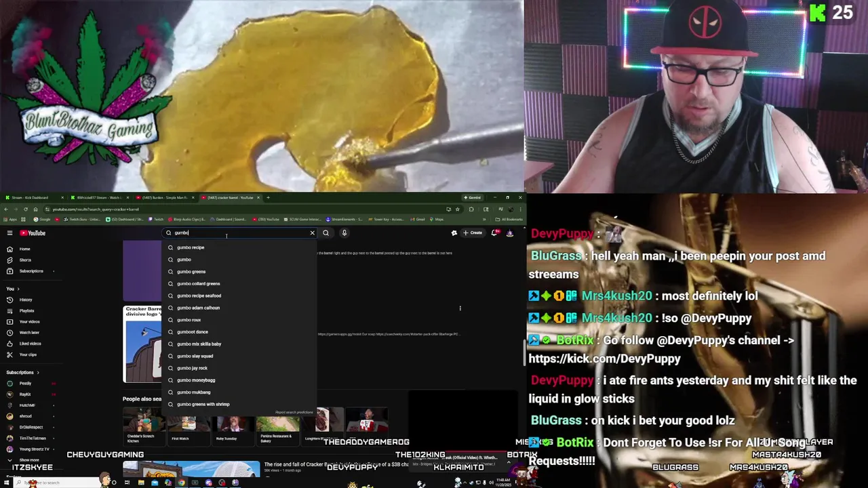
Task: Go back with the browser back arrow
Action: 6,209
